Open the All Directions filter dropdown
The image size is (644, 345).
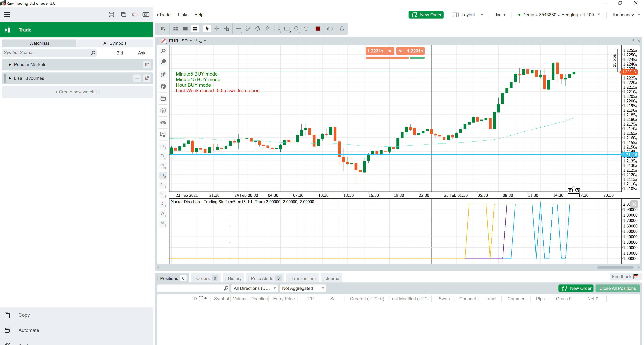pos(255,288)
